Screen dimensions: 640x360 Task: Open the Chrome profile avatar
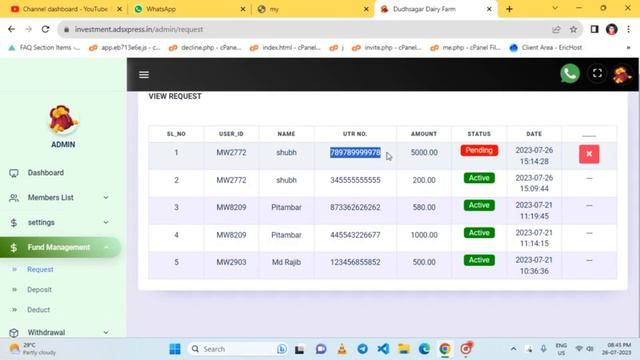pos(611,29)
